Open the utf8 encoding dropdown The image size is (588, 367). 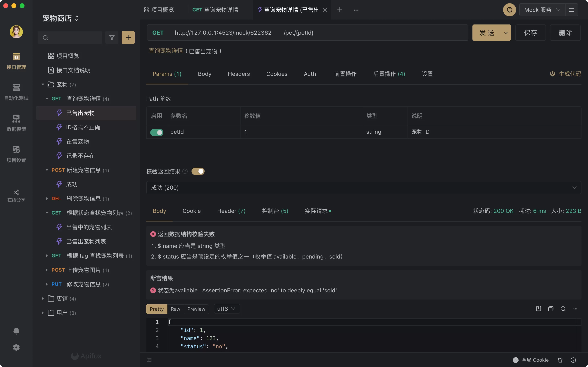(x=226, y=309)
